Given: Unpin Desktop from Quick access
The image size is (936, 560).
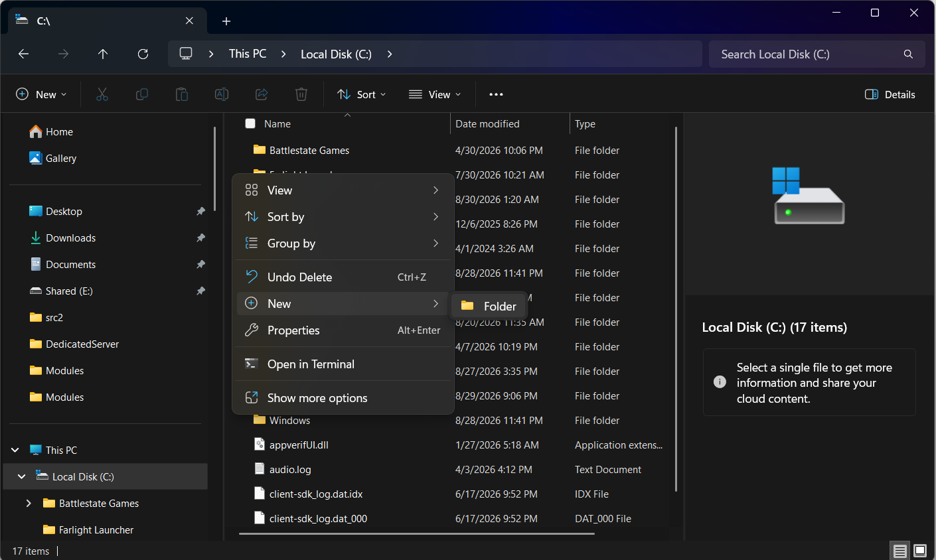Looking at the screenshot, I should [x=200, y=211].
